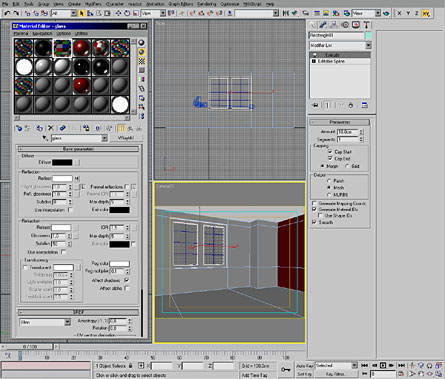Screen dimensions: 445x379
Task: Enable the Translucent checkbox
Action: [25, 267]
